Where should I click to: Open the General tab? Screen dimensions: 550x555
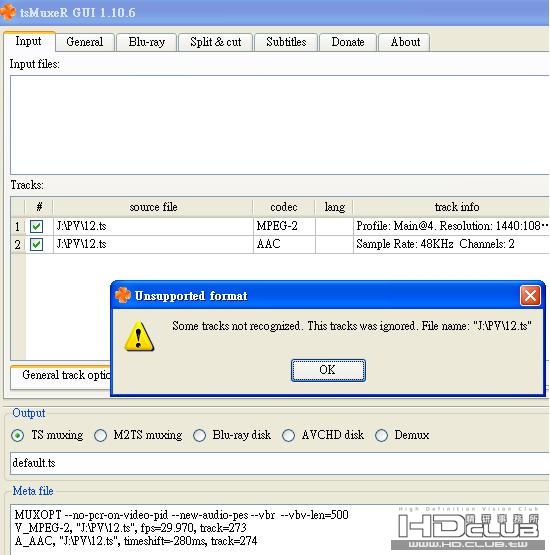tap(85, 42)
